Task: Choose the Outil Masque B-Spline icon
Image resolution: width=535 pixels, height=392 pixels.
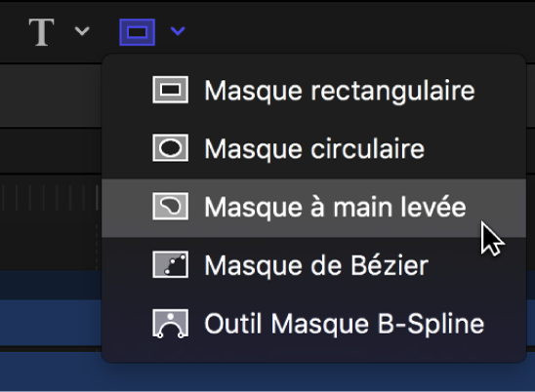Action: coord(170,324)
